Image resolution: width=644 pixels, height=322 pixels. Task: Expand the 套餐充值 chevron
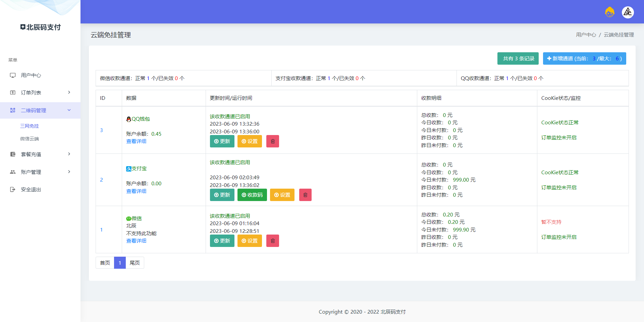[69, 154]
